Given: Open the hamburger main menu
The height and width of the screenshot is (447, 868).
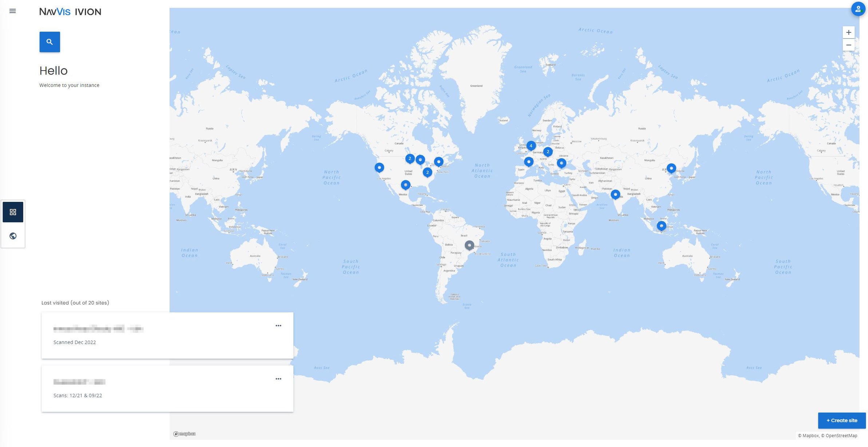Looking at the screenshot, I should [12, 11].
